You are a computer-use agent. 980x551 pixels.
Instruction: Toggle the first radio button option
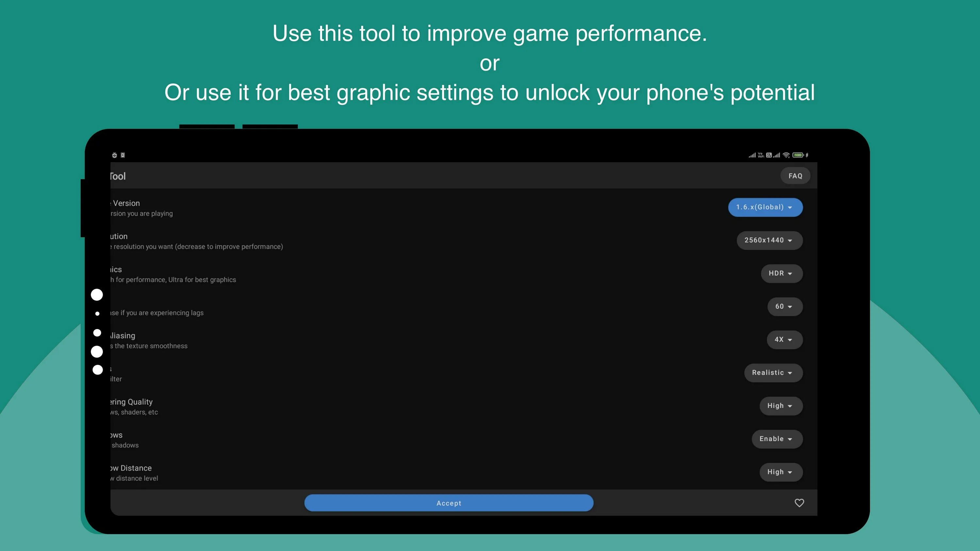pos(97,295)
